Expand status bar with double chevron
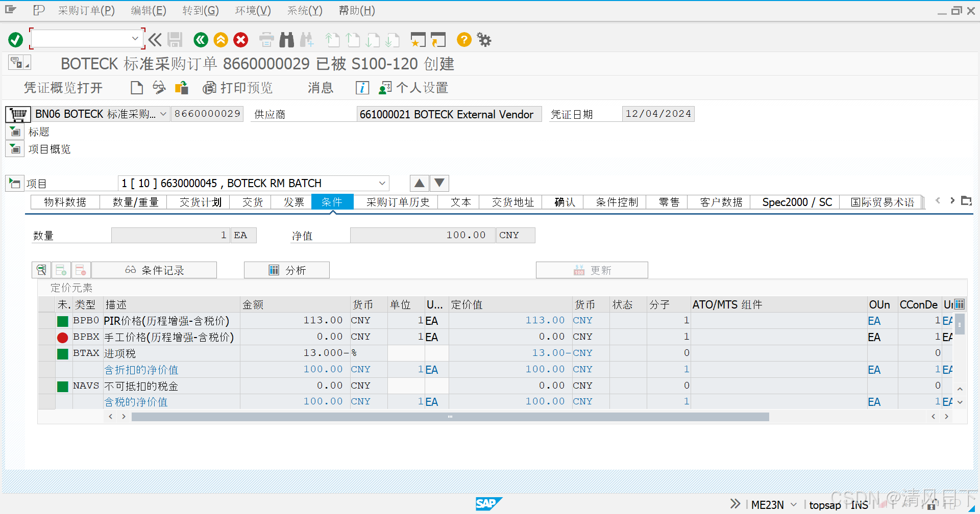980x514 pixels. 735,504
